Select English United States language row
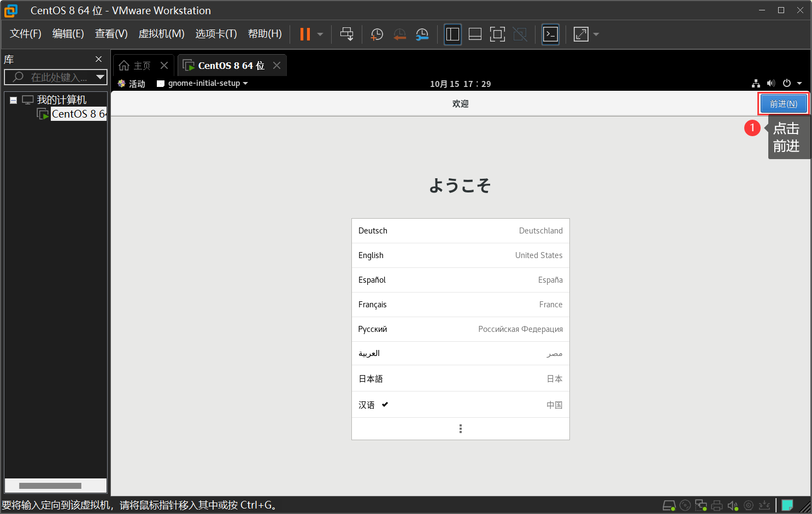The height and width of the screenshot is (514, 812). point(461,255)
